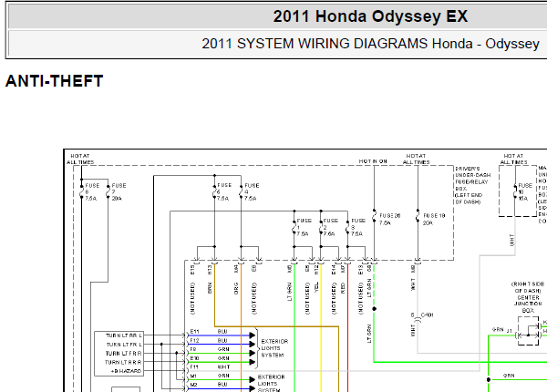Click the "TURN LT FR L" label
Image resolution: width=547 pixels, height=392 pixels.
(x=124, y=345)
